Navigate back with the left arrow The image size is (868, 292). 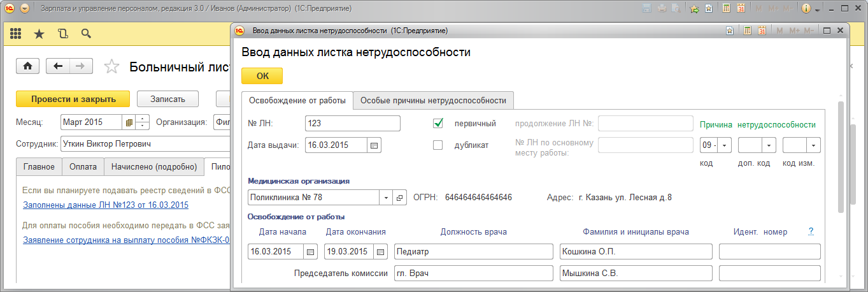tap(59, 66)
